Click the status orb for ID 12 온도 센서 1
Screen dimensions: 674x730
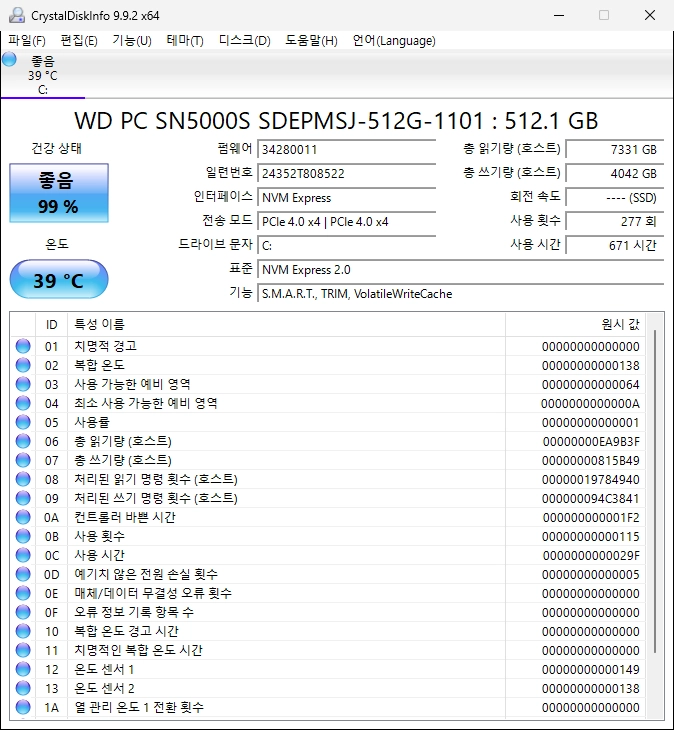coord(23,669)
